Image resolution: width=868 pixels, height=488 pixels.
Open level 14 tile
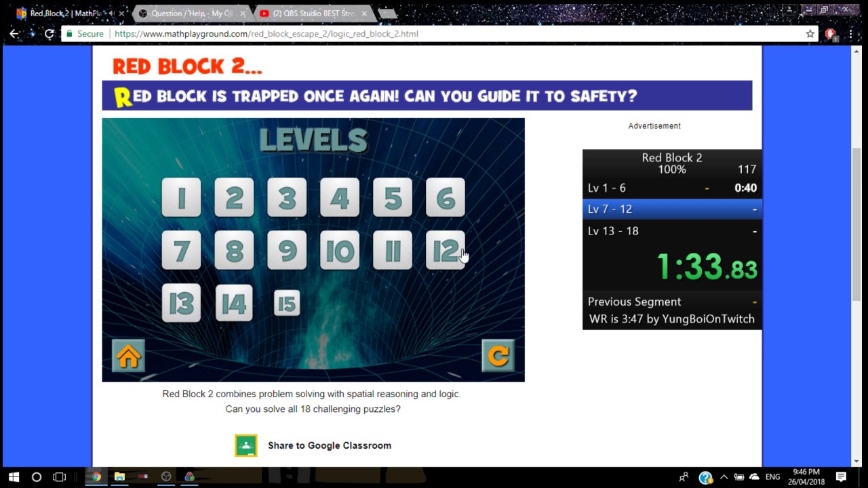[234, 303]
